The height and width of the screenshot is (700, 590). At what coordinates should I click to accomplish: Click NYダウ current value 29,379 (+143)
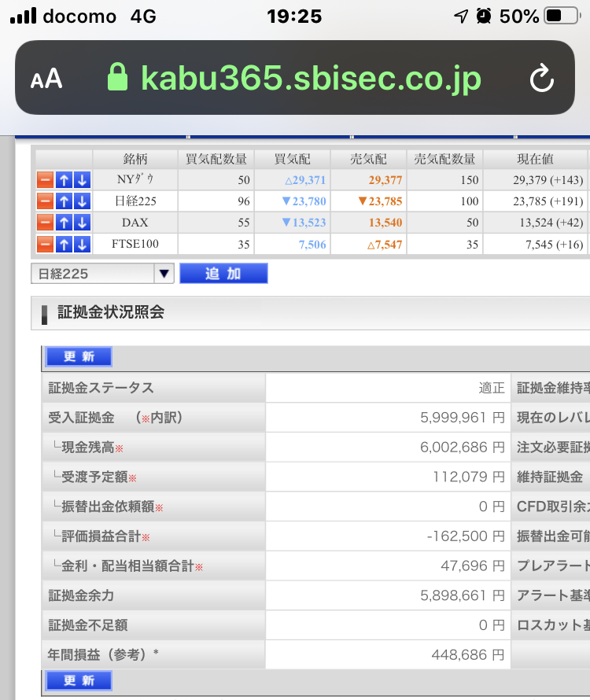548,180
